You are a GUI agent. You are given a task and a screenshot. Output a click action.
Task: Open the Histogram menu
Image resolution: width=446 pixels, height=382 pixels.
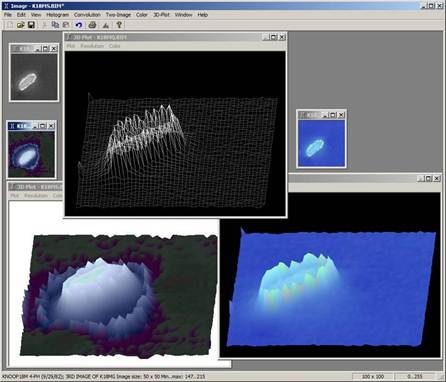(x=57, y=15)
